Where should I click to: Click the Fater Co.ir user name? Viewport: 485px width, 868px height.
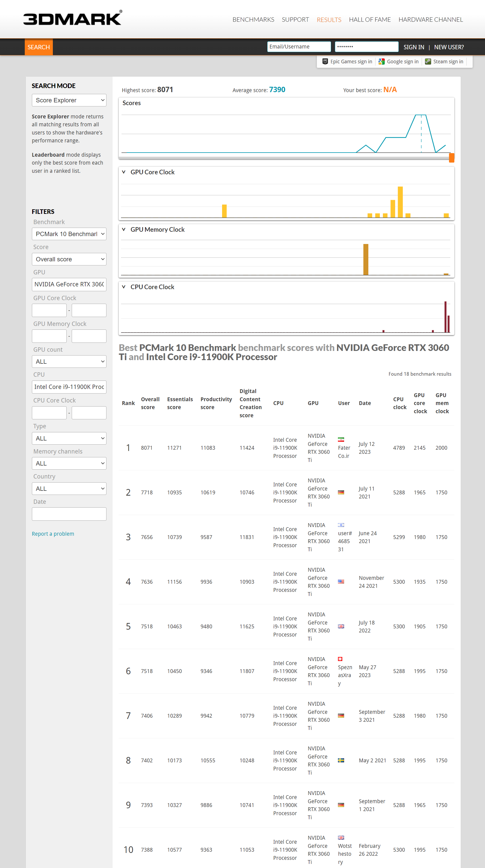(x=344, y=452)
